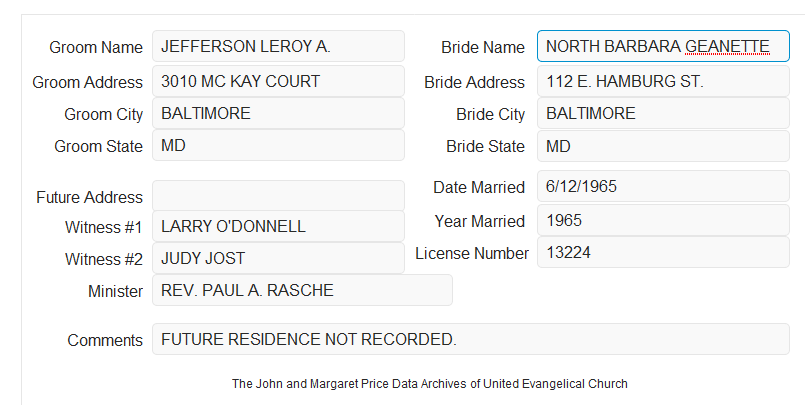Select the Minister field
The image size is (805, 405).
click(x=302, y=290)
